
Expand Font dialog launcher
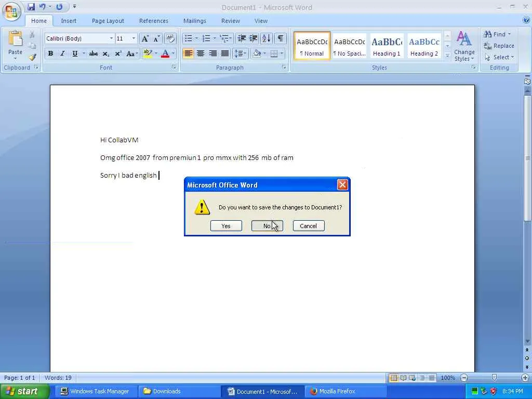click(174, 67)
